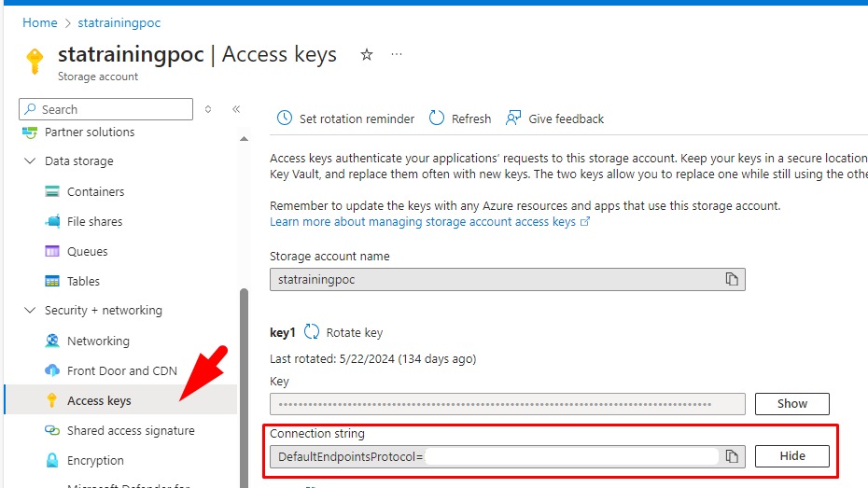Click Set rotation reminder label
Image resolution: width=868 pixels, height=488 pixels.
(x=357, y=119)
